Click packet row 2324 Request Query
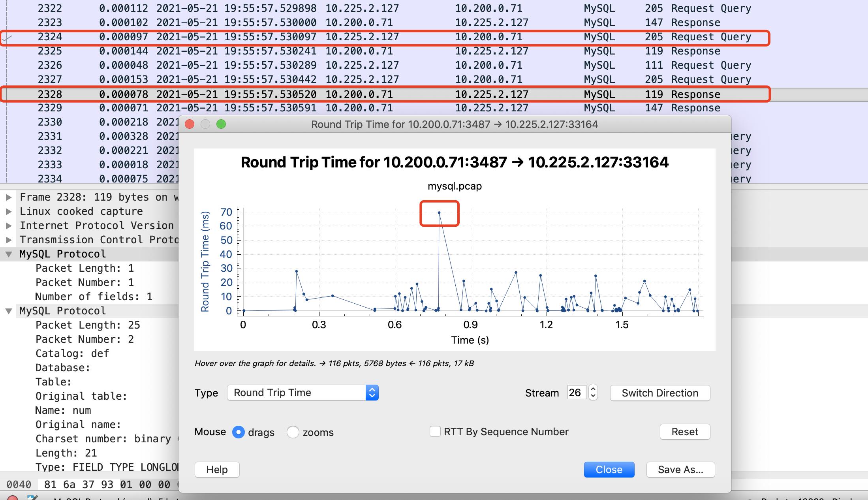The width and height of the screenshot is (868, 500). (x=387, y=36)
